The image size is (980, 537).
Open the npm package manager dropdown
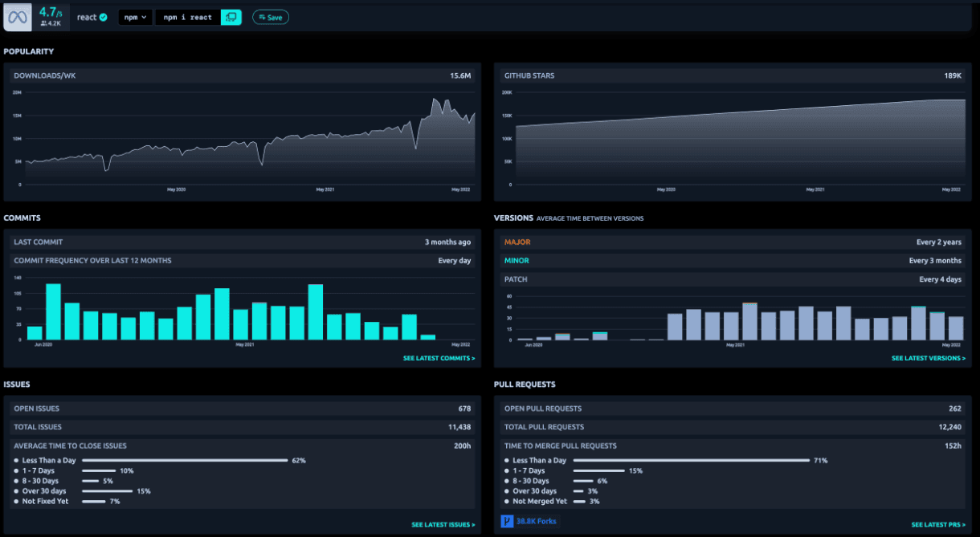tap(135, 17)
